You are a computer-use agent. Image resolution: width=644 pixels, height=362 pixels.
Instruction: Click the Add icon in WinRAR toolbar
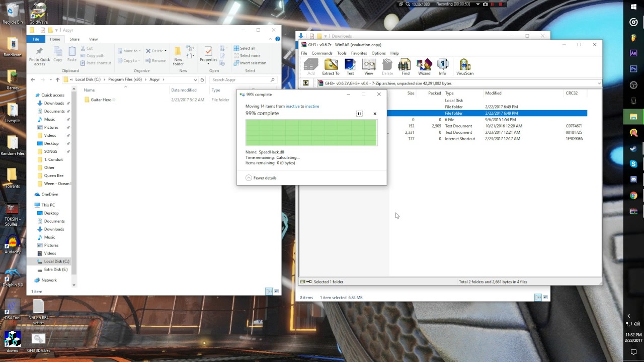click(311, 67)
